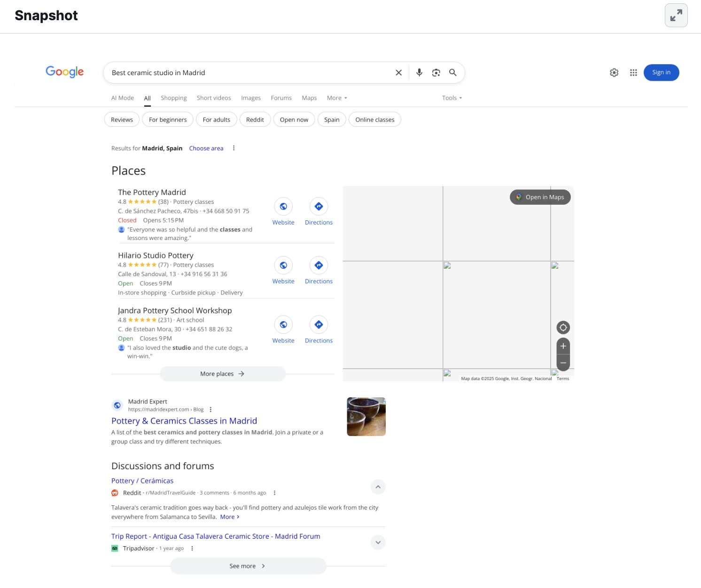Image resolution: width=701 pixels, height=588 pixels.
Task: Apply the Reviews filter chip
Action: click(122, 120)
